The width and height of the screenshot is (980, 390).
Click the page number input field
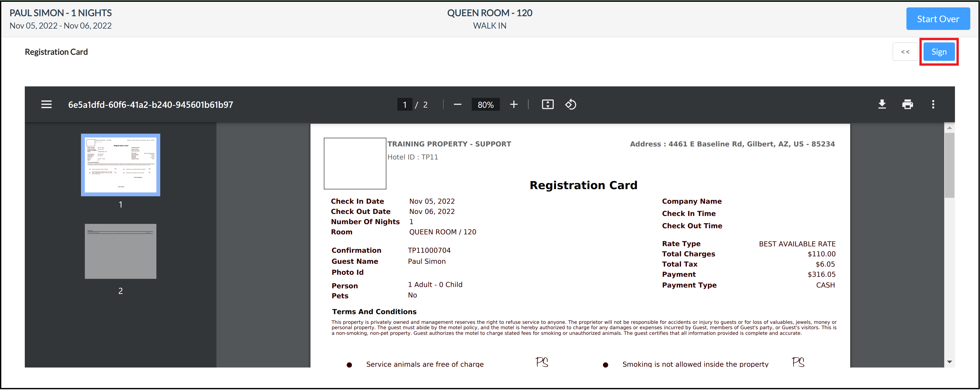tap(405, 104)
